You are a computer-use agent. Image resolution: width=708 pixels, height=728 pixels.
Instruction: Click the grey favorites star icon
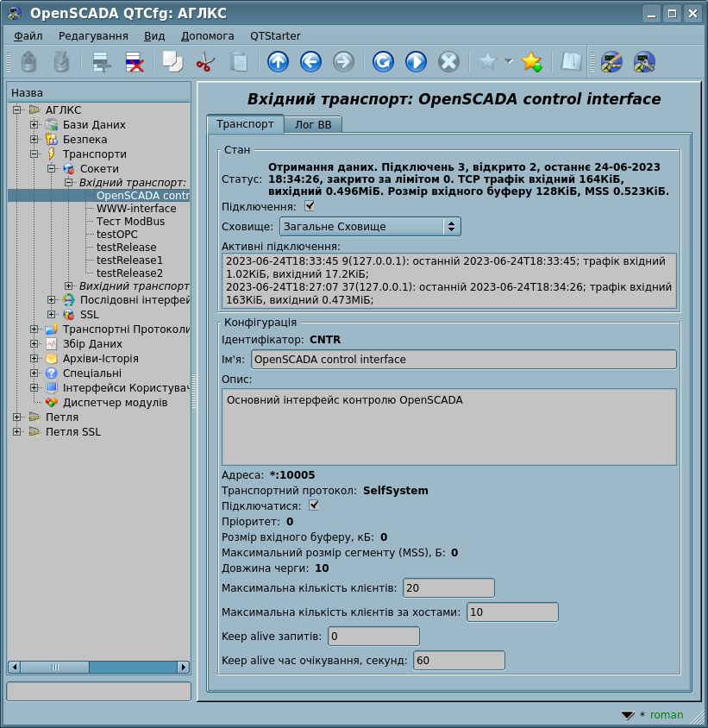[488, 61]
